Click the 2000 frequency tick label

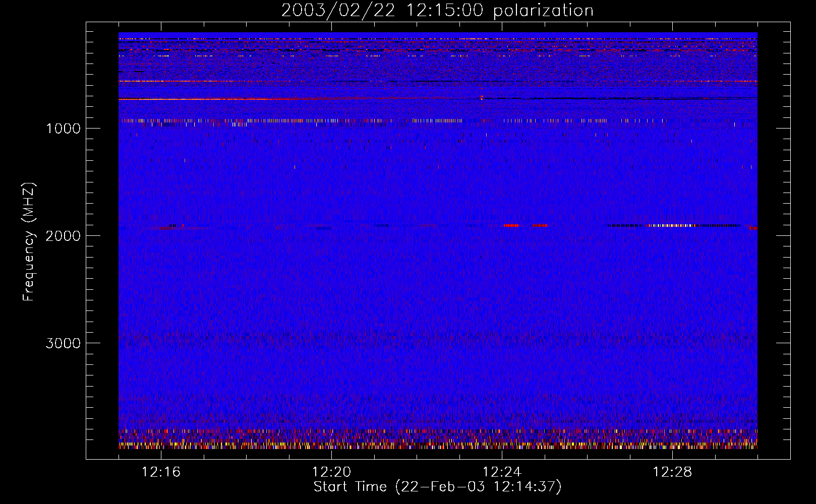pyautogui.click(x=63, y=236)
